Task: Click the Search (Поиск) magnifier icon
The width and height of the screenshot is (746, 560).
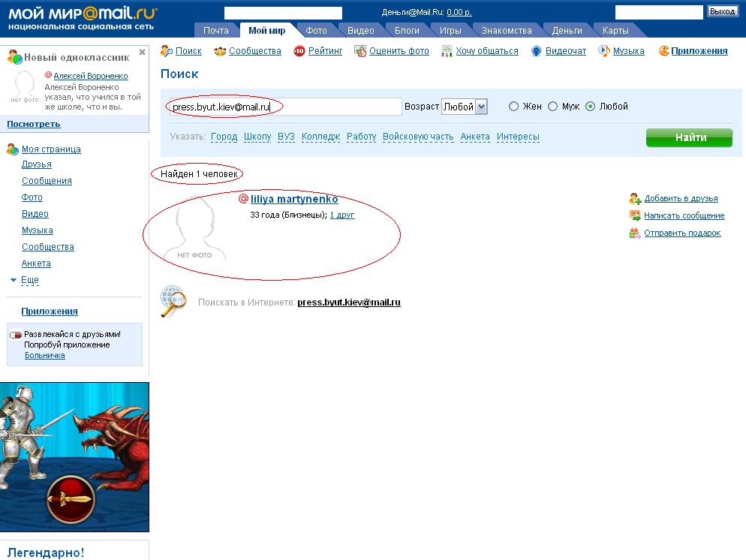Action: click(167, 51)
